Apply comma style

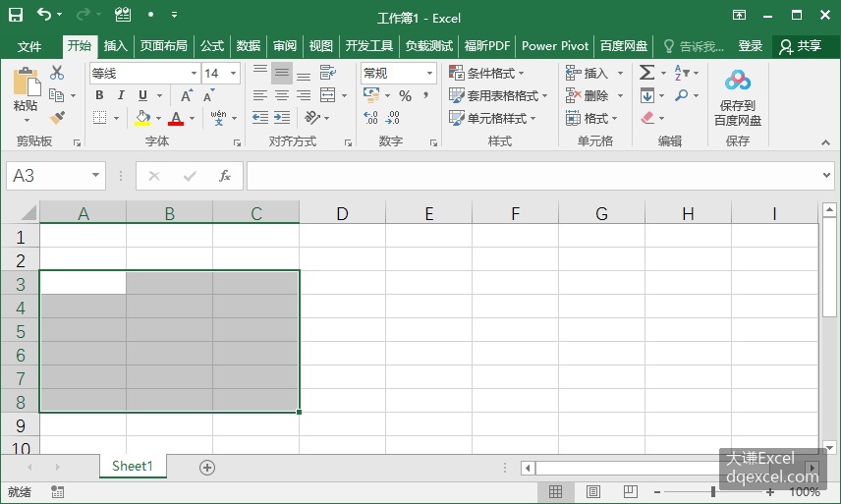425,95
